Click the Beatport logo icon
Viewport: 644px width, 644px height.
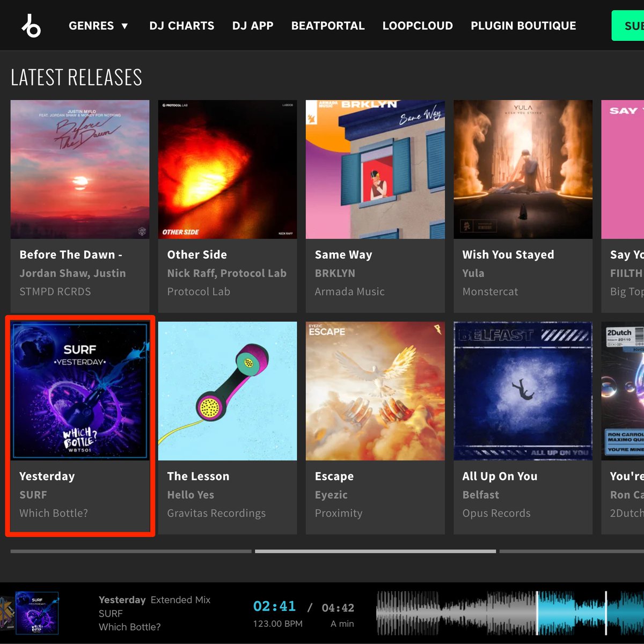[x=30, y=25]
